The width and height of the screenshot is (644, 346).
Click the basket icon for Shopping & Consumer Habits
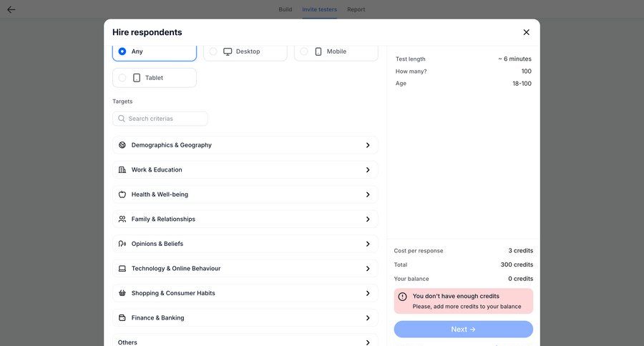(x=122, y=293)
